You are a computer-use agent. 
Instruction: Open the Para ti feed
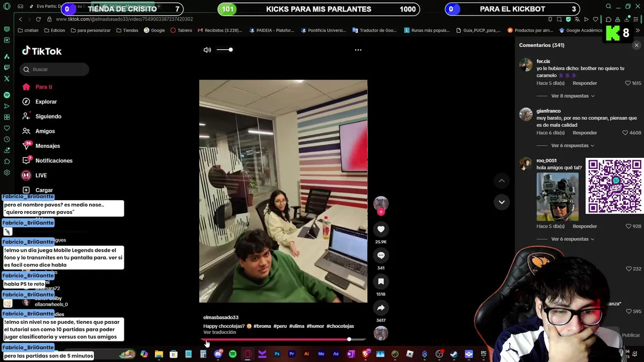[x=44, y=87]
